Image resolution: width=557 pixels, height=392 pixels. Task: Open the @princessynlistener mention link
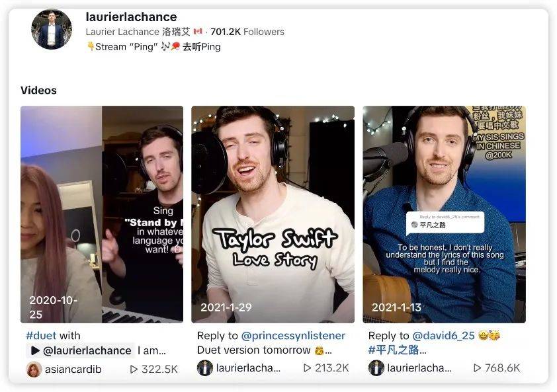(x=293, y=336)
